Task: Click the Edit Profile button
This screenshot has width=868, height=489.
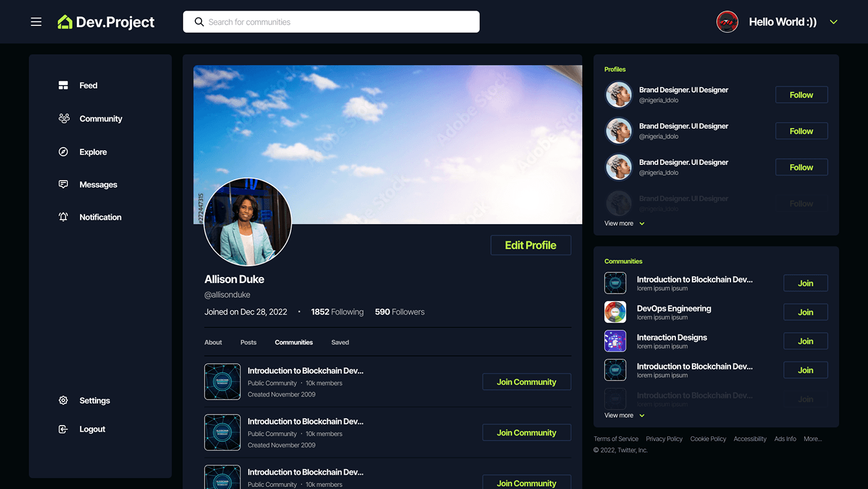Action: point(531,245)
